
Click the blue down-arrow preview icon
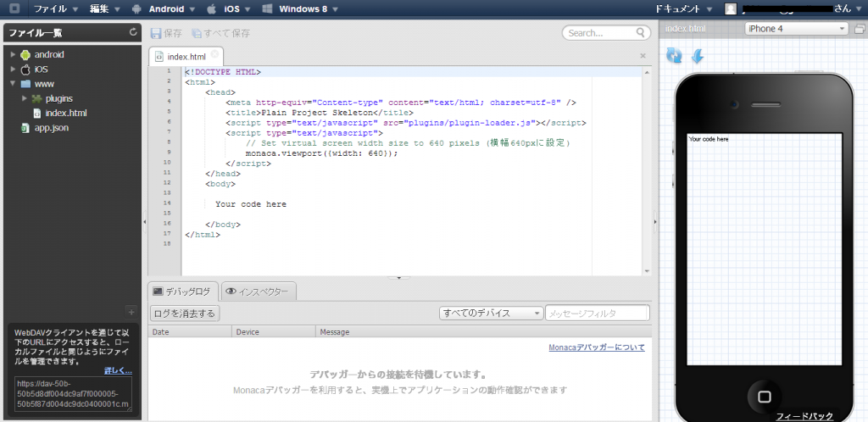click(698, 55)
